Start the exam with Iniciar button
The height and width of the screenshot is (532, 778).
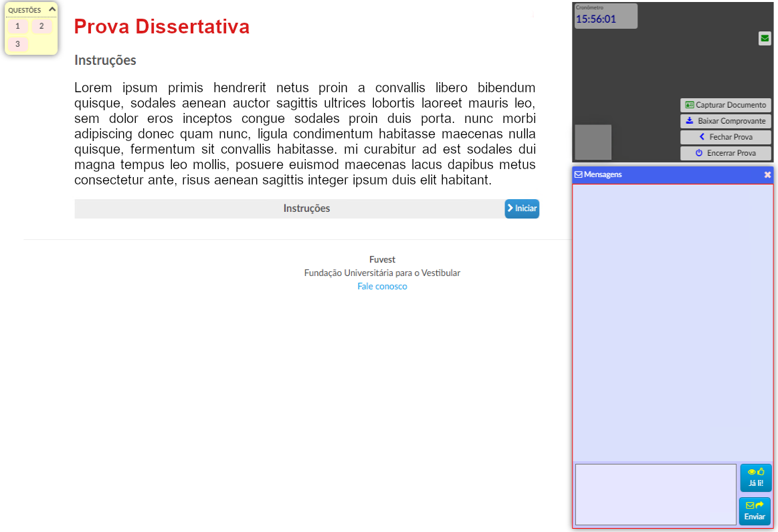point(522,209)
